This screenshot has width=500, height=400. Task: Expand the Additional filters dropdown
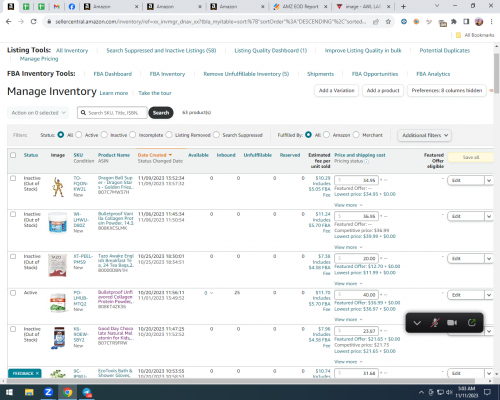[x=424, y=135]
